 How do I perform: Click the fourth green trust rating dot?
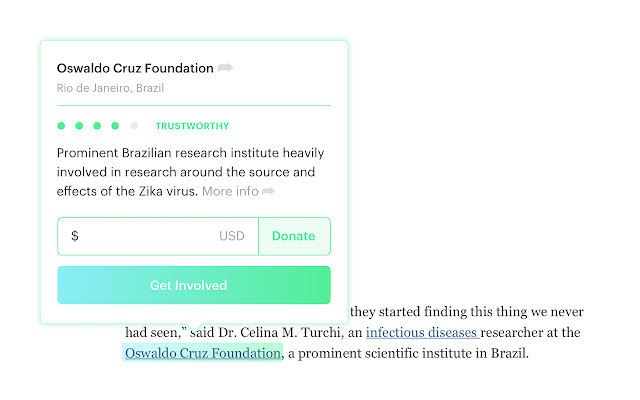point(116,126)
